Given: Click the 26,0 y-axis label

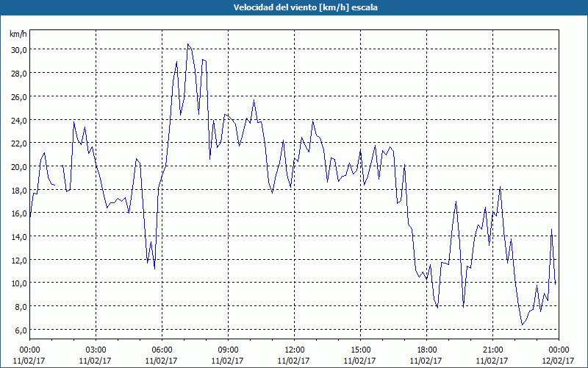Looking at the screenshot, I should 18,96.
